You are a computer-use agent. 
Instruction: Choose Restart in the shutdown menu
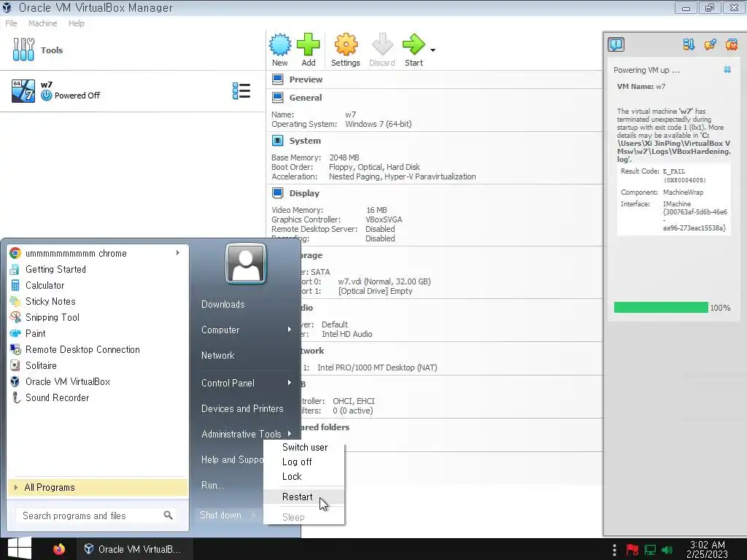coord(304,497)
